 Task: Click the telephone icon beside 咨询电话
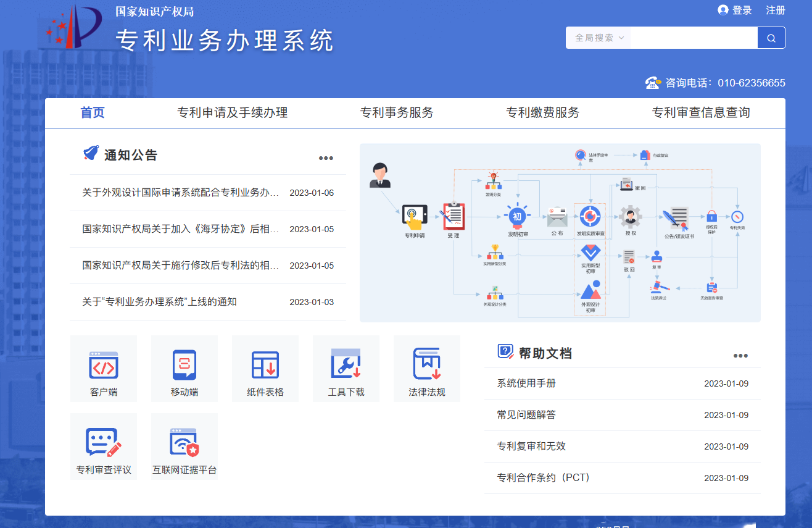coord(653,83)
